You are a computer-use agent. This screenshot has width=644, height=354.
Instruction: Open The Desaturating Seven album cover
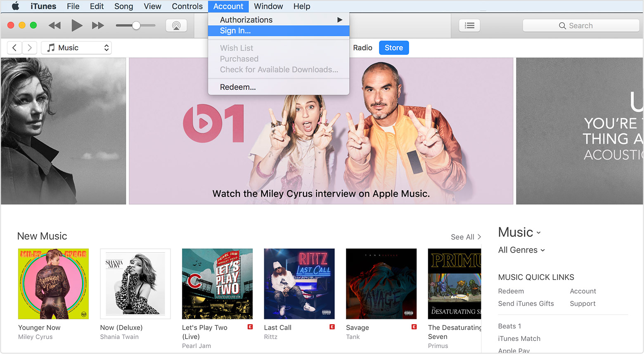click(455, 284)
